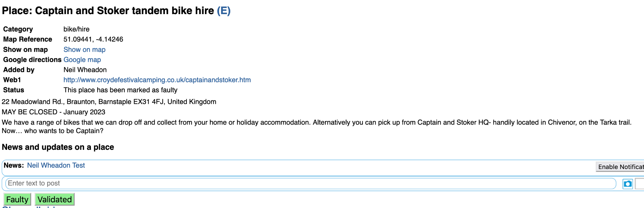Click the camera icon to attach photo
Viewport: 644px width, 208px height.
click(x=628, y=184)
